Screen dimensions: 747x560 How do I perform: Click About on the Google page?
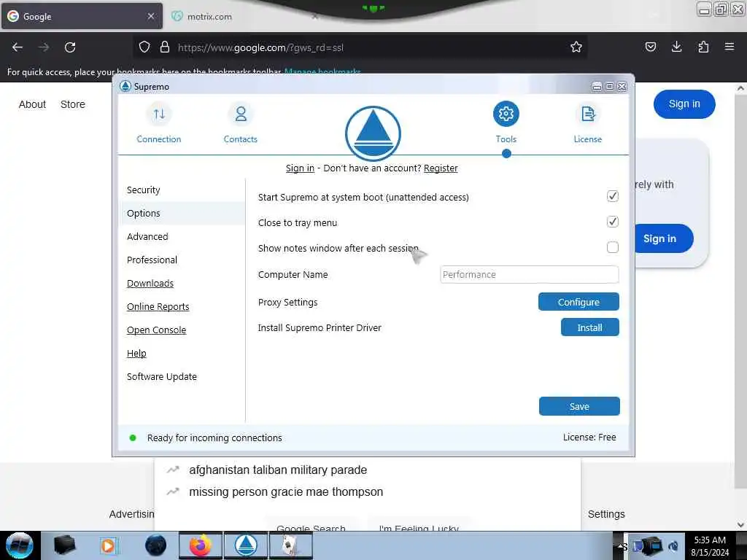(32, 104)
